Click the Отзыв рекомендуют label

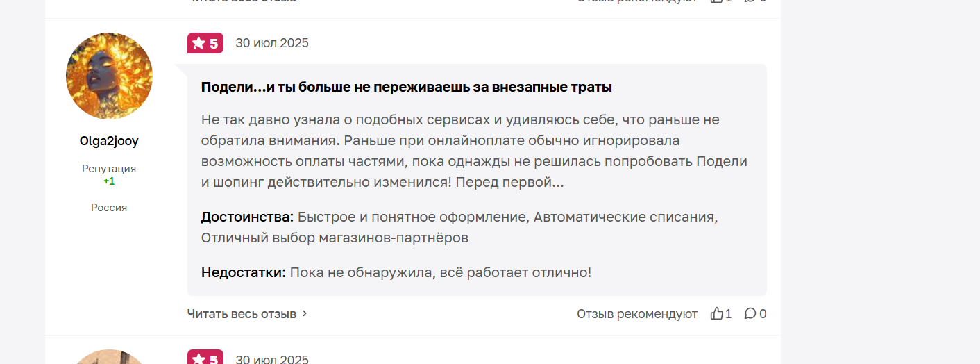pyautogui.click(x=637, y=314)
